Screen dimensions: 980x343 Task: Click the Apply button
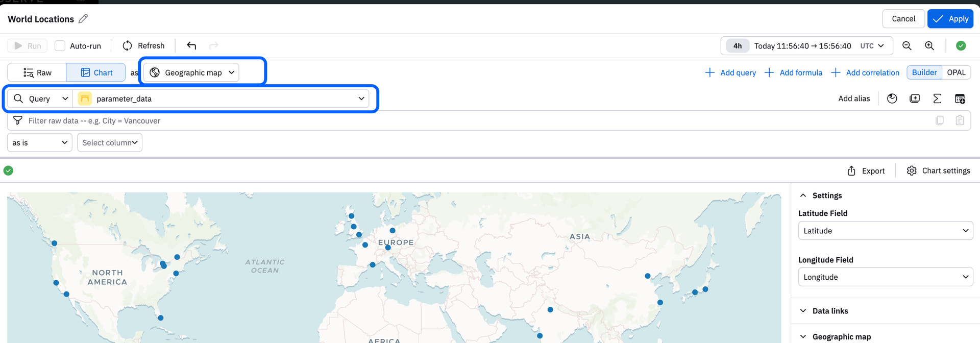(x=950, y=19)
